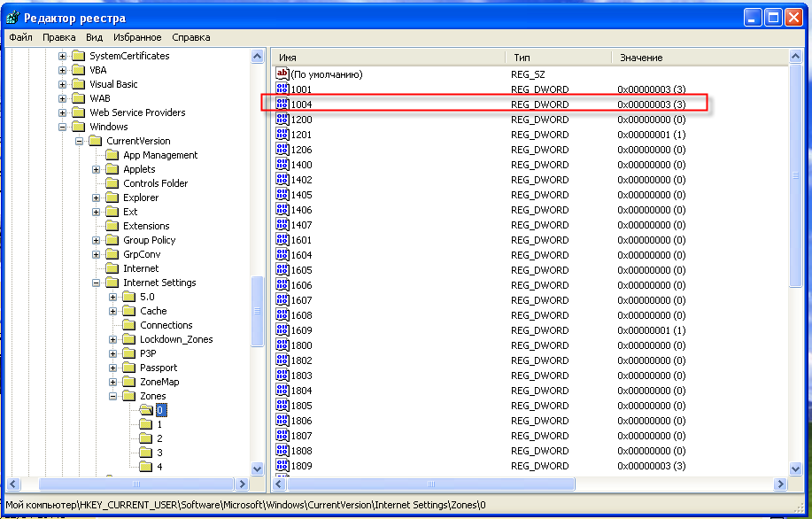812x519 pixels.
Task: Expand the Applets tree node
Action: click(96, 169)
